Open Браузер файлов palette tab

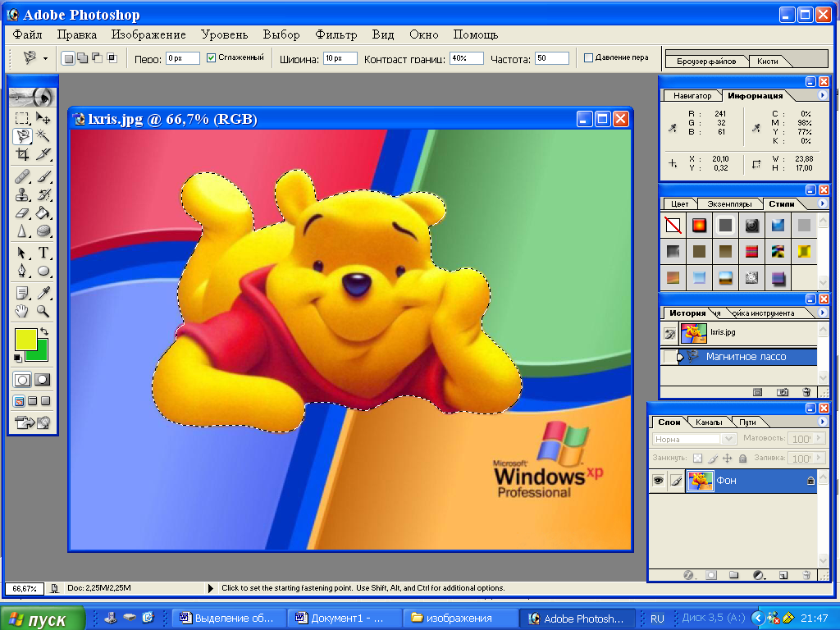pos(706,61)
